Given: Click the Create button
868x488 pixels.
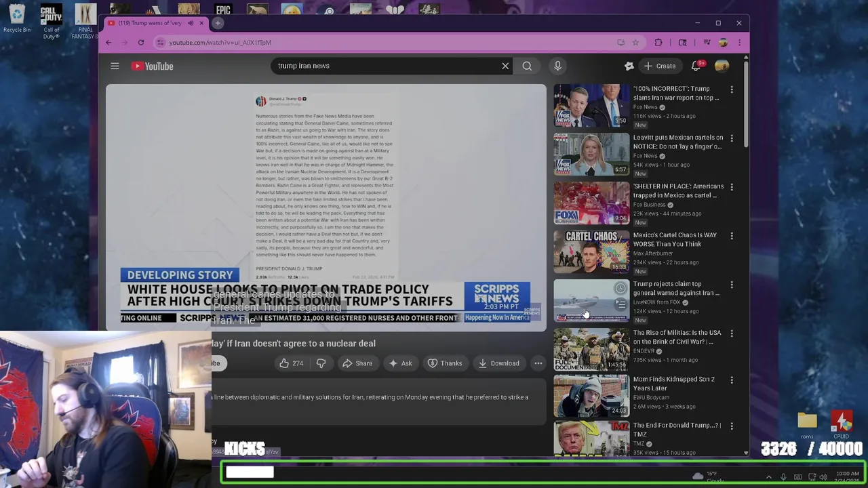Looking at the screenshot, I should [660, 66].
